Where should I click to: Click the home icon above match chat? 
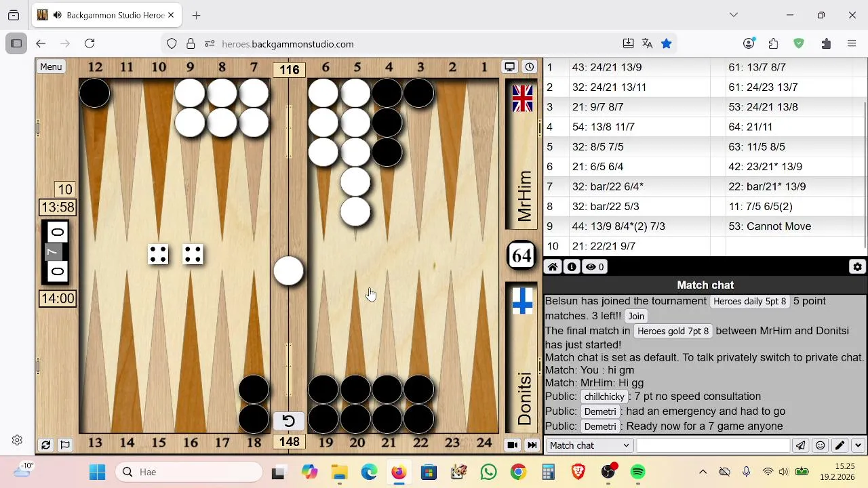click(553, 267)
